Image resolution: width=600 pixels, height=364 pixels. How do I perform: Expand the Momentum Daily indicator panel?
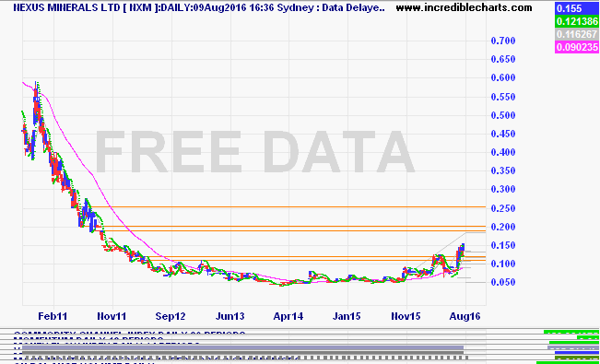point(88,339)
